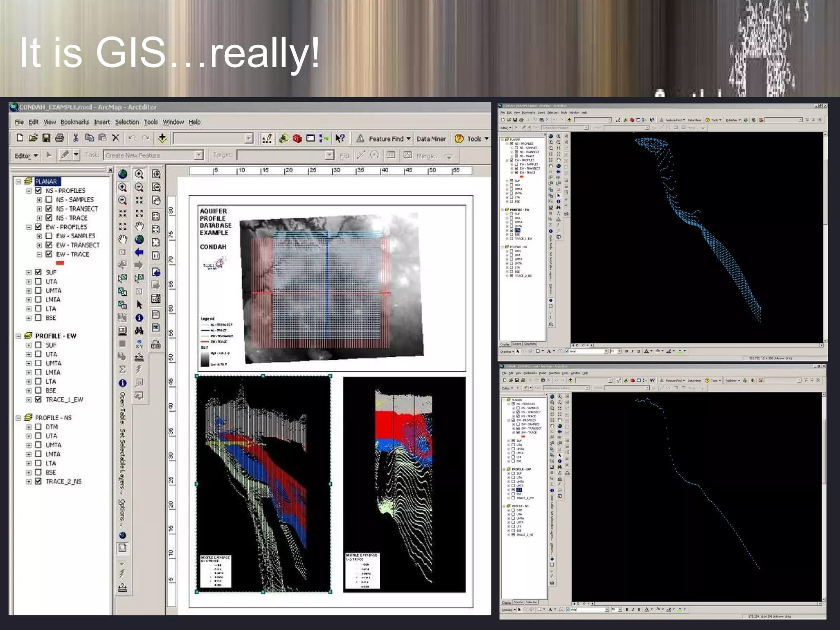Open the Bookmarks menu

point(75,122)
